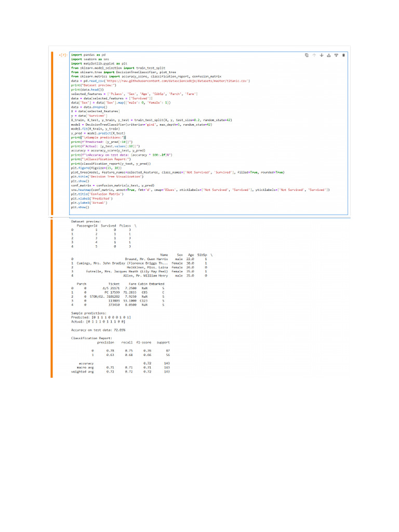Click the plt.xlabel('Predicted') line

[91, 198]
